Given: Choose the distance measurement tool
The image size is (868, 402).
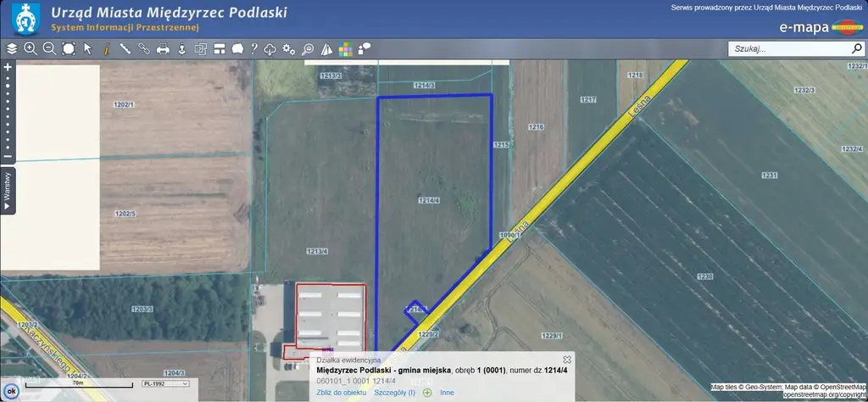Looking at the screenshot, I should [125, 49].
